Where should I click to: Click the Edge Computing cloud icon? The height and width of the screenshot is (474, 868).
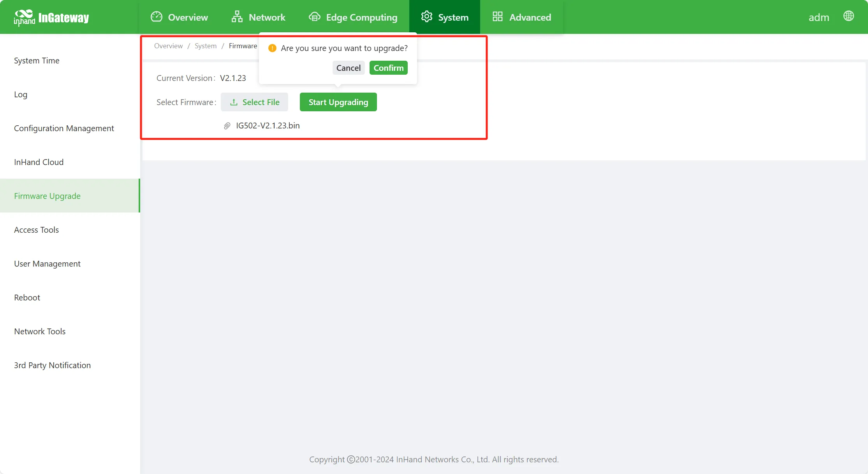pos(315,17)
